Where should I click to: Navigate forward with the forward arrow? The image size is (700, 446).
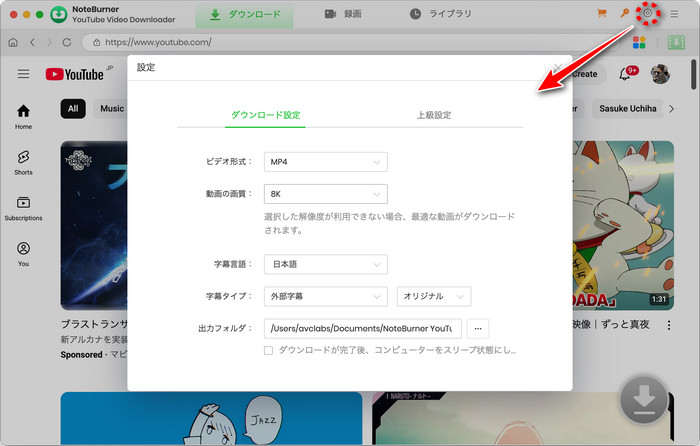click(x=49, y=42)
